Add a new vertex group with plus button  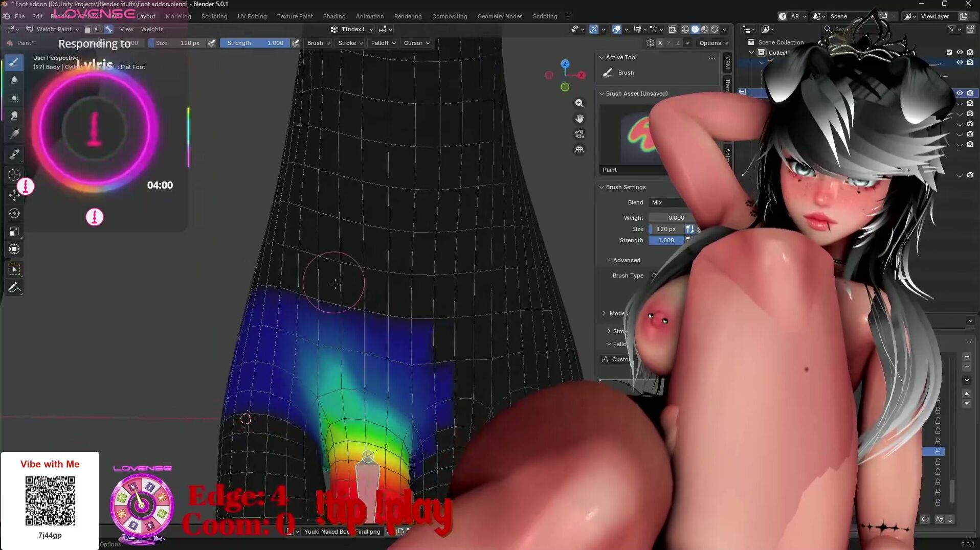tap(967, 356)
